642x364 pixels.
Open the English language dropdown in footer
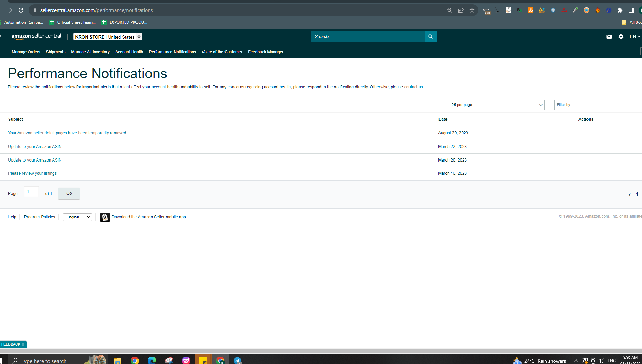click(78, 217)
